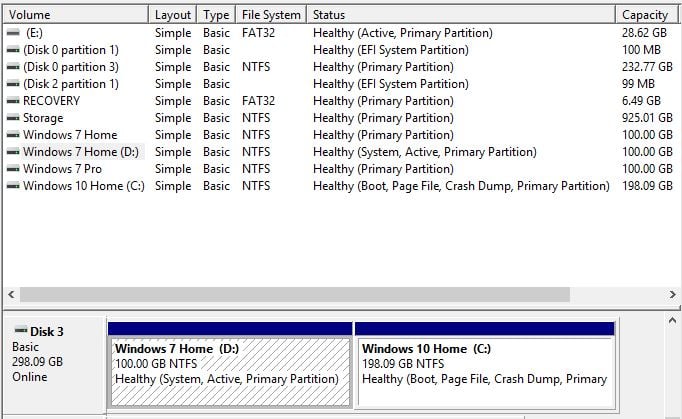Image resolution: width=682 pixels, height=419 pixels.
Task: Click the Healthy (Boot, Page File, Crash Dump) status in the list
Action: 461,186
